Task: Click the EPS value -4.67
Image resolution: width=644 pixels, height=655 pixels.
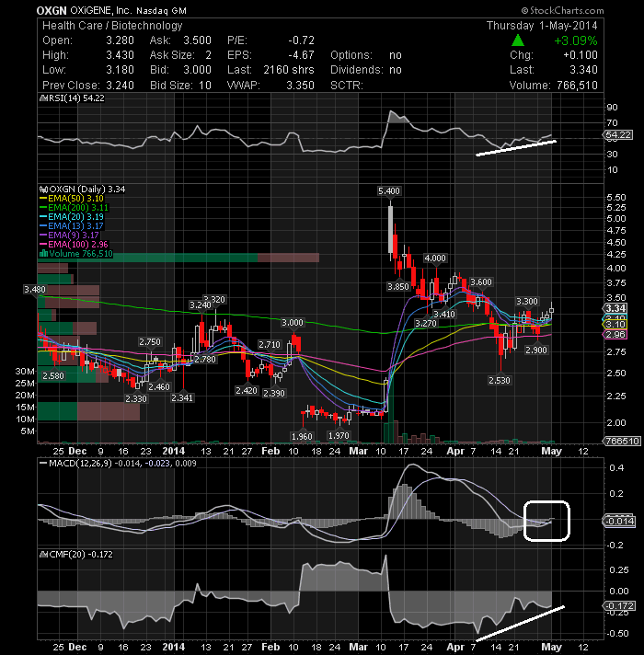Action: 301,55
